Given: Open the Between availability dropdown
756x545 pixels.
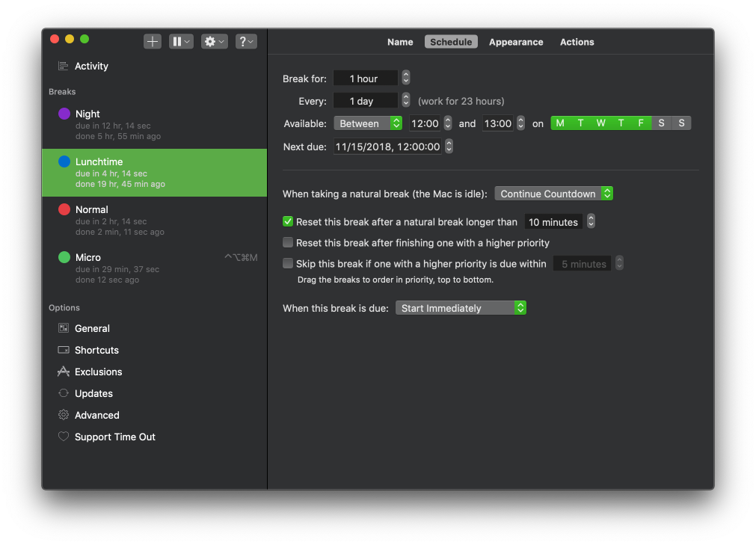Looking at the screenshot, I should pyautogui.click(x=368, y=123).
